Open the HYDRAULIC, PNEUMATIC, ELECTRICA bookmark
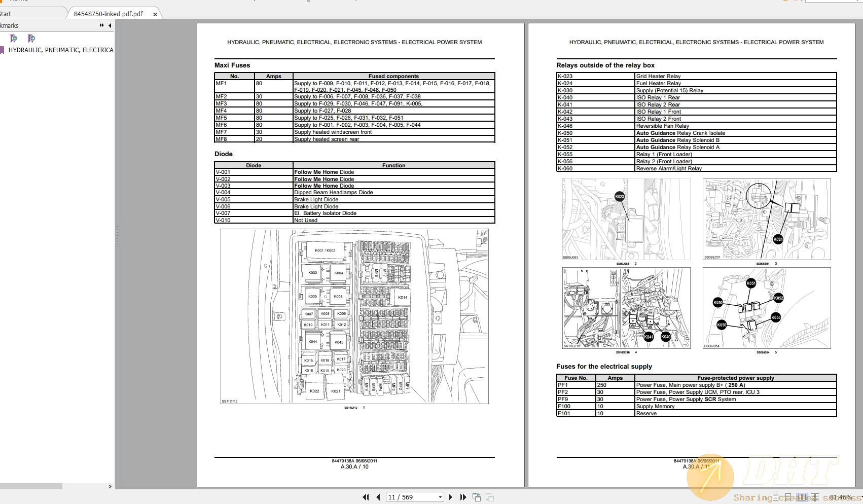Viewport: 863px width, 504px height. (x=61, y=50)
